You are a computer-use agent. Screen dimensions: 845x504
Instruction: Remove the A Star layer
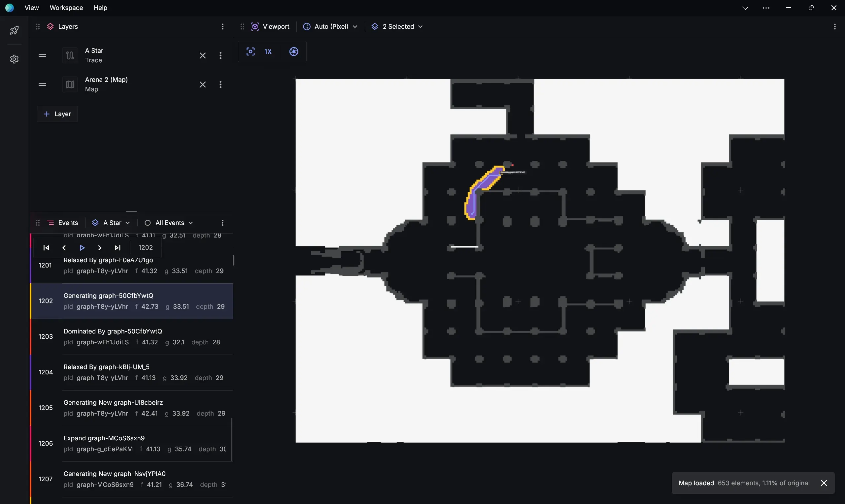[x=202, y=55]
